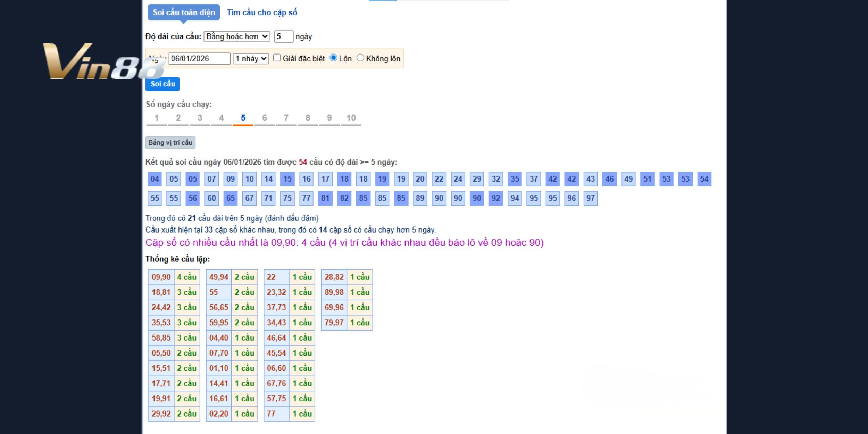This screenshot has height=434, width=868.
Task: Click number box 46 in first row
Action: pos(609,179)
